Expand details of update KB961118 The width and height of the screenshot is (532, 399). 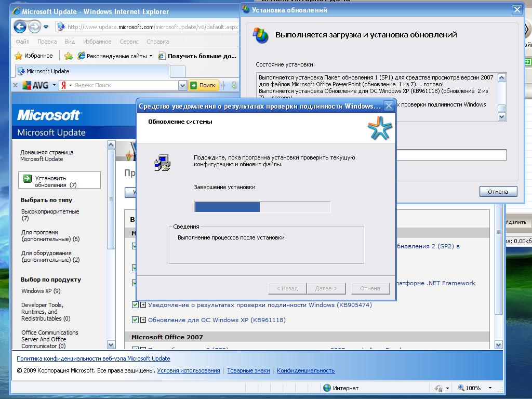143,320
